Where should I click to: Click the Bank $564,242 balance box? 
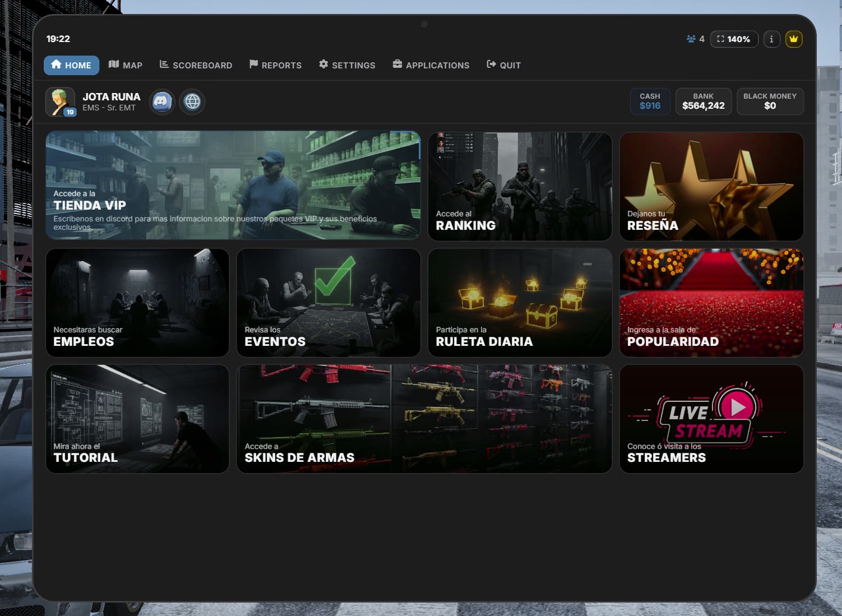coord(704,101)
